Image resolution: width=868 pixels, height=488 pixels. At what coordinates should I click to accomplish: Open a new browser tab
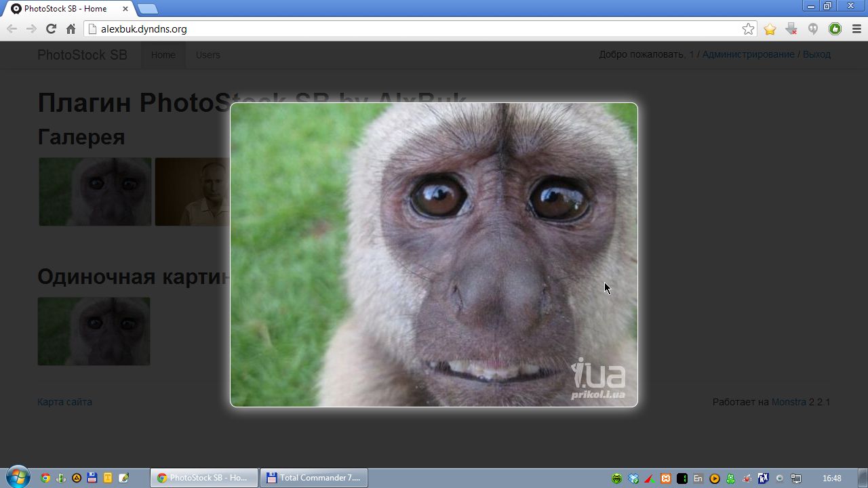(x=147, y=9)
